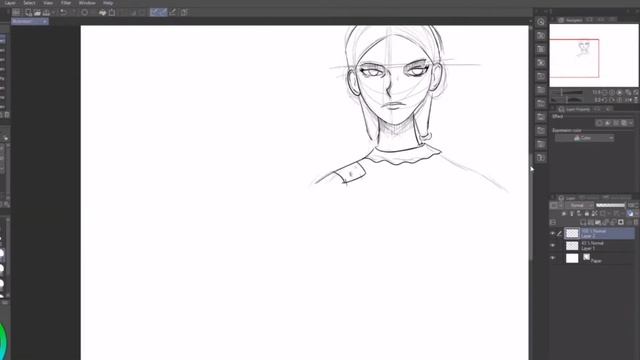Open the last material icon at dock bottom
640x360 pixels.
(x=541, y=158)
